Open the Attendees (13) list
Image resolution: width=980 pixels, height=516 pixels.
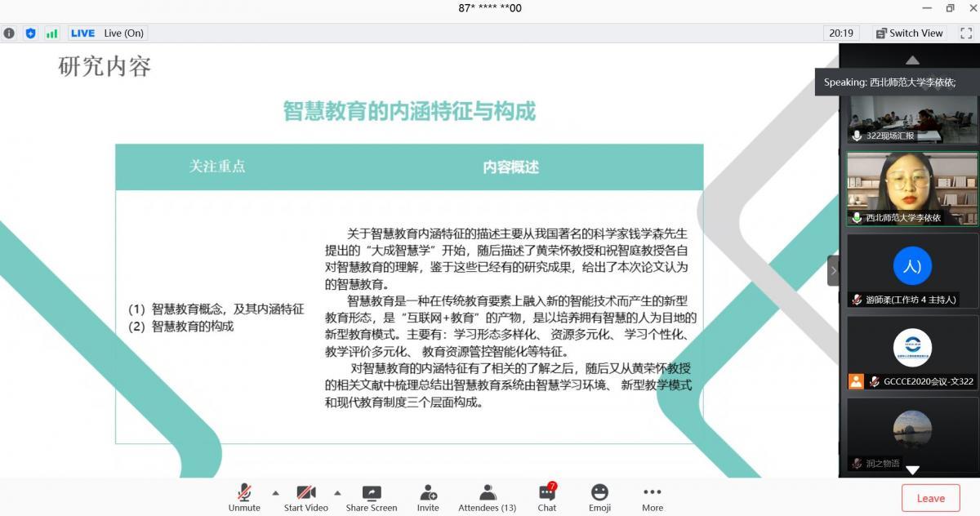[488, 497]
